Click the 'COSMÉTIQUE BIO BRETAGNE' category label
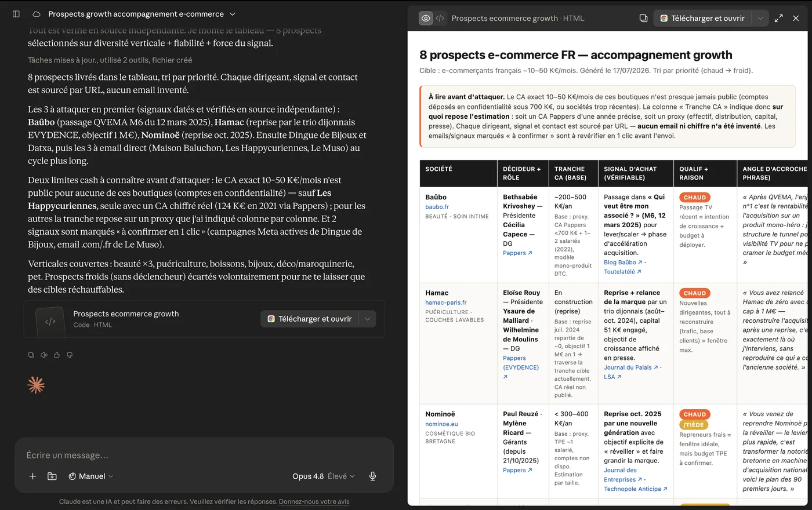Image resolution: width=812 pixels, height=510 pixels. tap(450, 438)
